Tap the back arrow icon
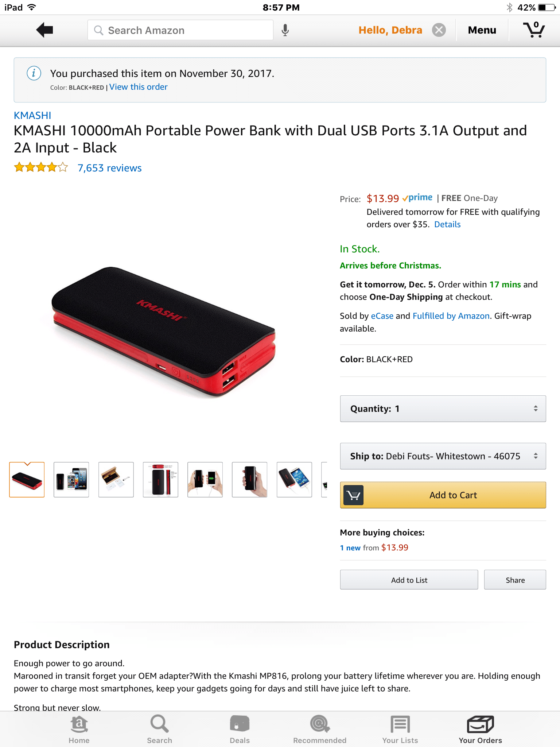This screenshot has height=747, width=560. point(45,30)
